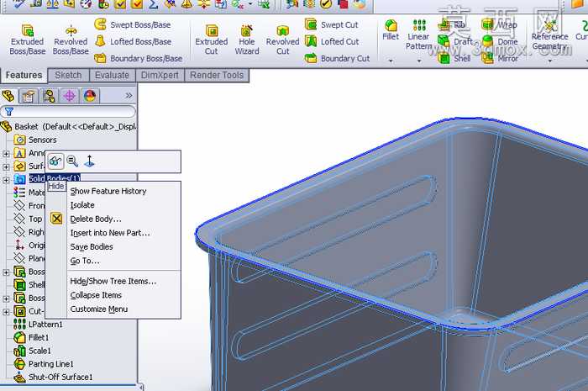
Task: Click the Hide icon in context toolbar
Action: click(55, 161)
